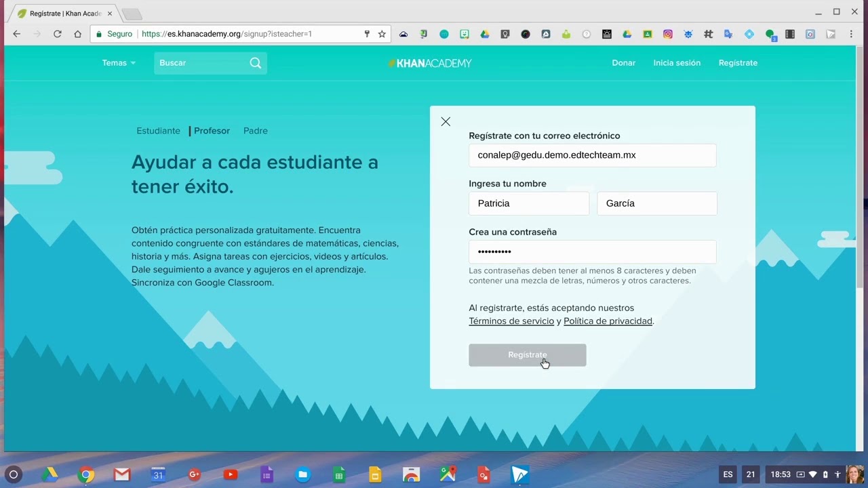The image size is (868, 488).
Task: Click the Instagram extension icon
Action: click(x=668, y=34)
